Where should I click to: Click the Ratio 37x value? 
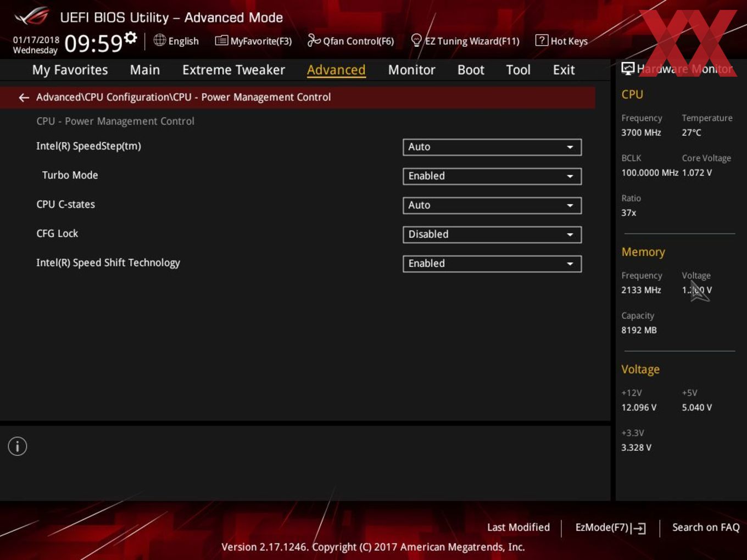(x=629, y=212)
